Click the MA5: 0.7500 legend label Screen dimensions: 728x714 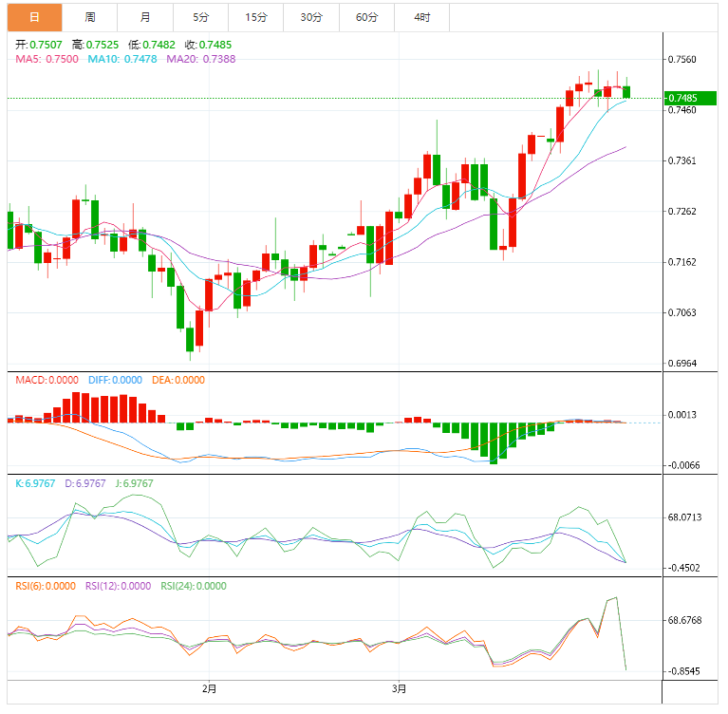tap(47, 59)
